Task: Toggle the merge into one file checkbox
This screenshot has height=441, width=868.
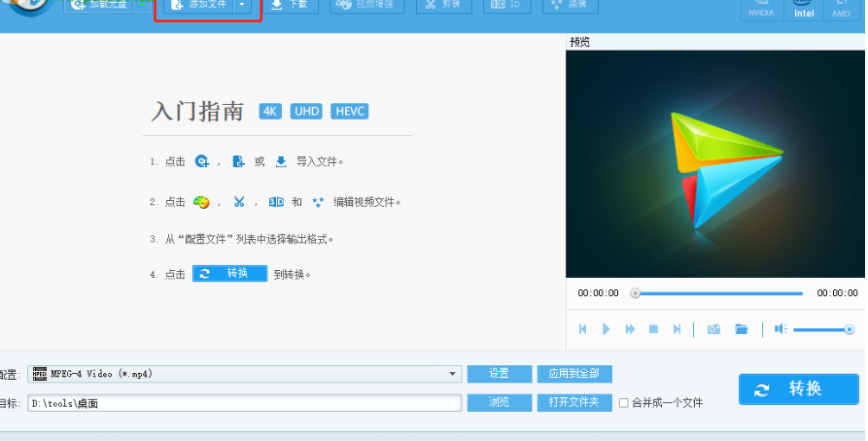Action: [x=623, y=403]
